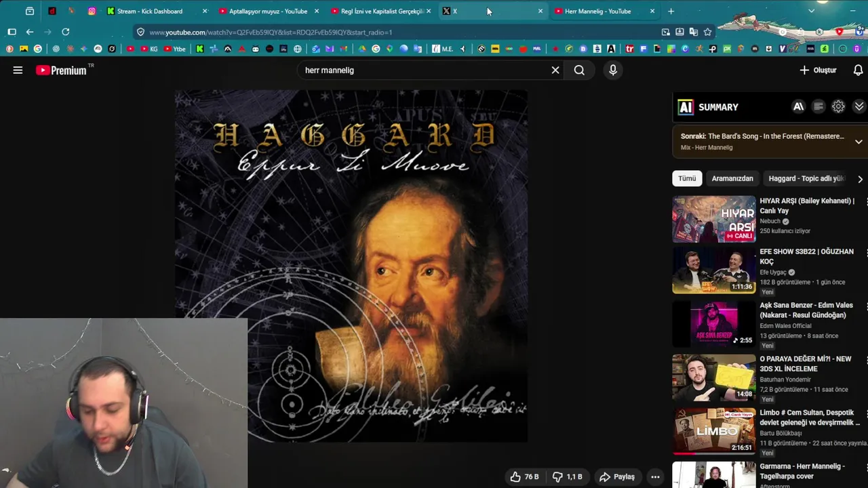The width and height of the screenshot is (868, 488).
Task: Click the browser address bar URL
Action: (271, 32)
